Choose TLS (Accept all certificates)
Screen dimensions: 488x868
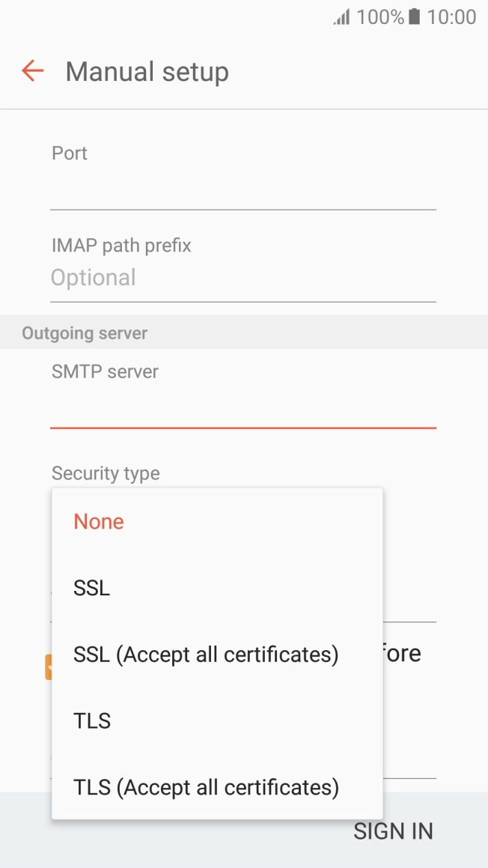point(206,788)
